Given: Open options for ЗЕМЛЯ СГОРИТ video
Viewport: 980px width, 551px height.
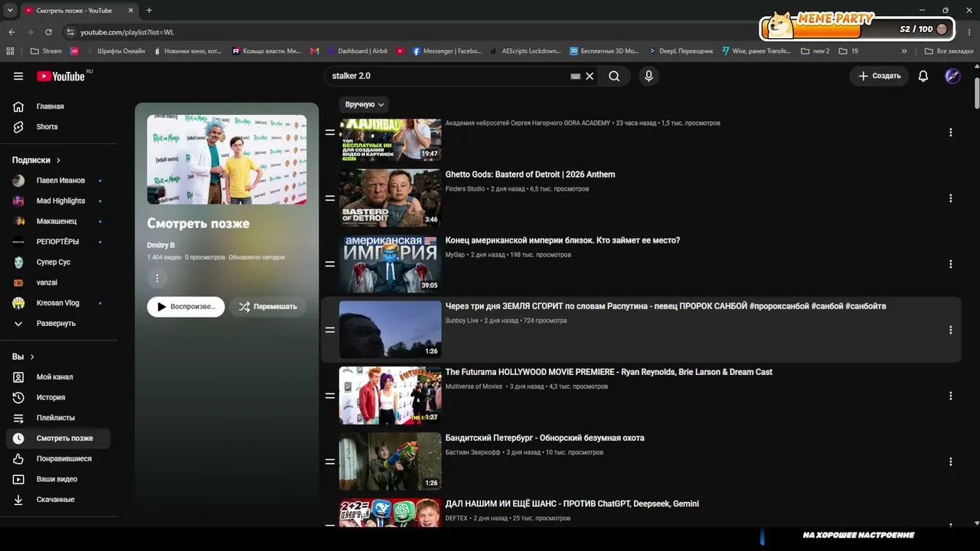Looking at the screenshot, I should point(951,330).
